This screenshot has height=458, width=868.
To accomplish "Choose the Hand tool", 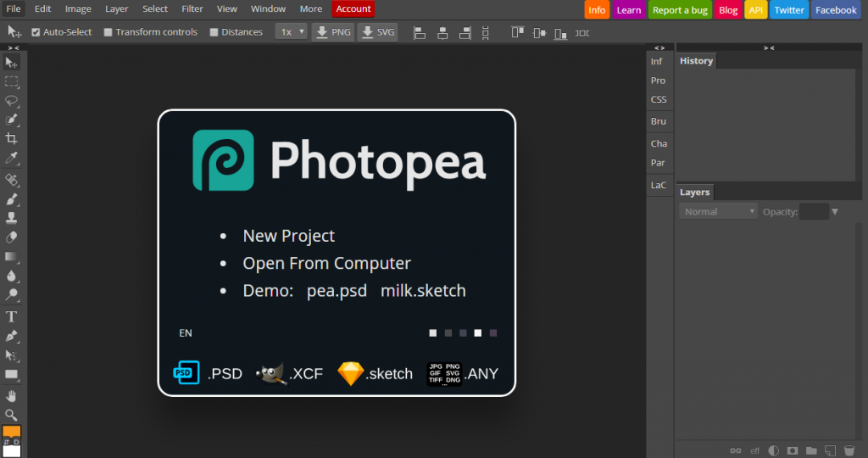I will 11,396.
